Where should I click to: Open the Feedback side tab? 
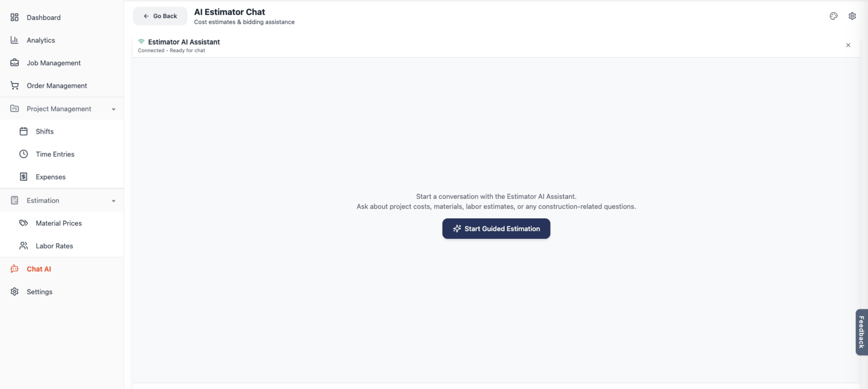[862, 332]
